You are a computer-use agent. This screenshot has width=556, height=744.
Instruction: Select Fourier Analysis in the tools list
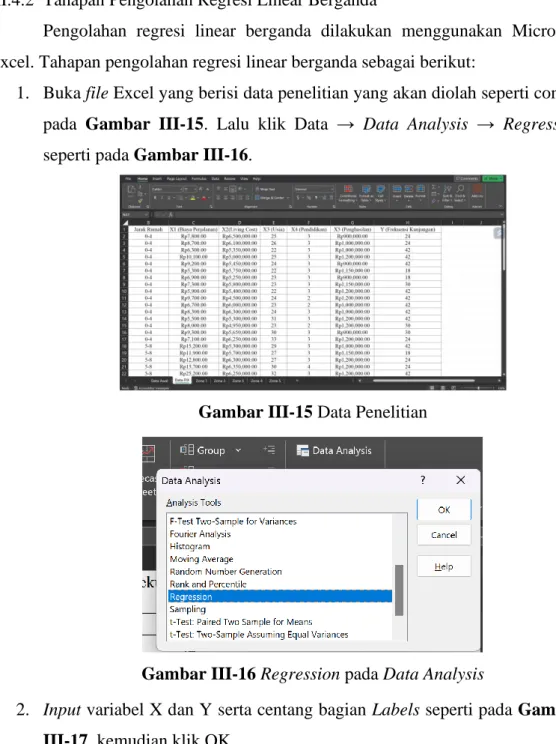[200, 534]
